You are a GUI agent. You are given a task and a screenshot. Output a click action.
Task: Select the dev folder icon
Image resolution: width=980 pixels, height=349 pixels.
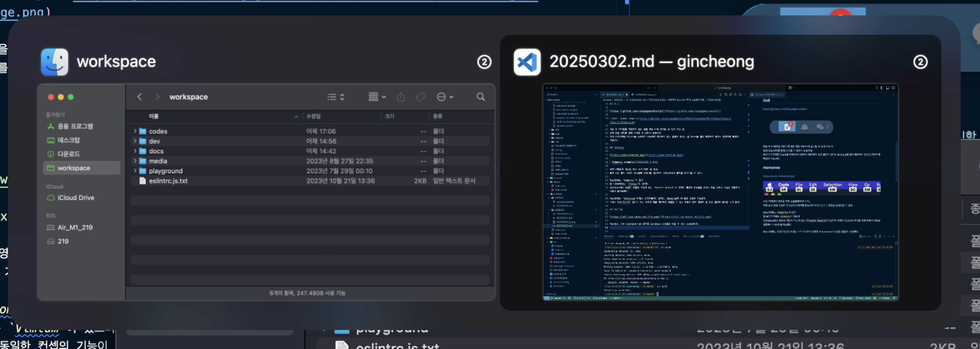143,141
